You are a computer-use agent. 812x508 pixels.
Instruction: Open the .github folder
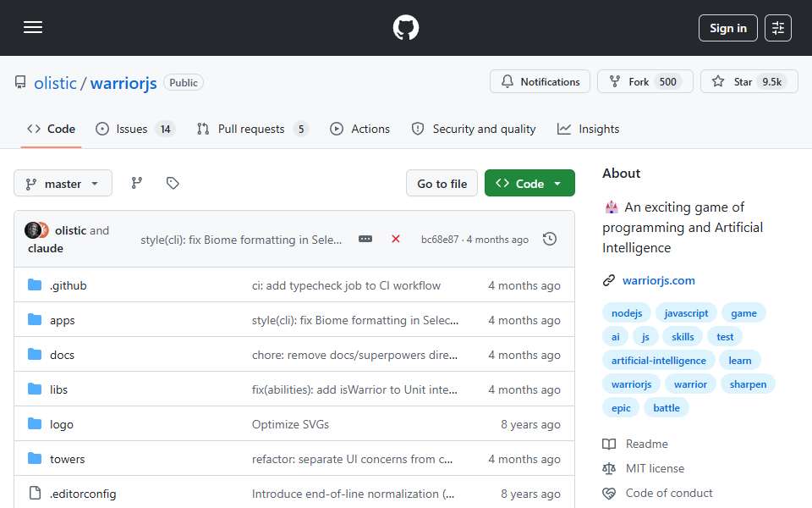pyautogui.click(x=69, y=285)
